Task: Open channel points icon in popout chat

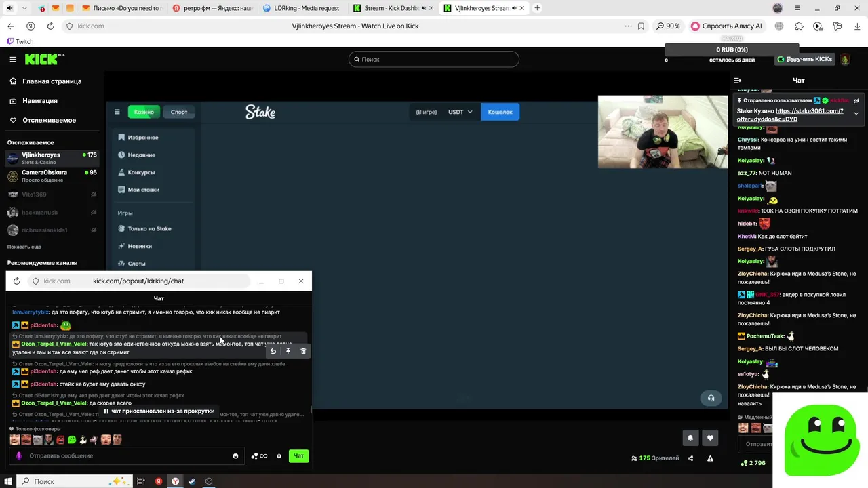Action: [259, 456]
